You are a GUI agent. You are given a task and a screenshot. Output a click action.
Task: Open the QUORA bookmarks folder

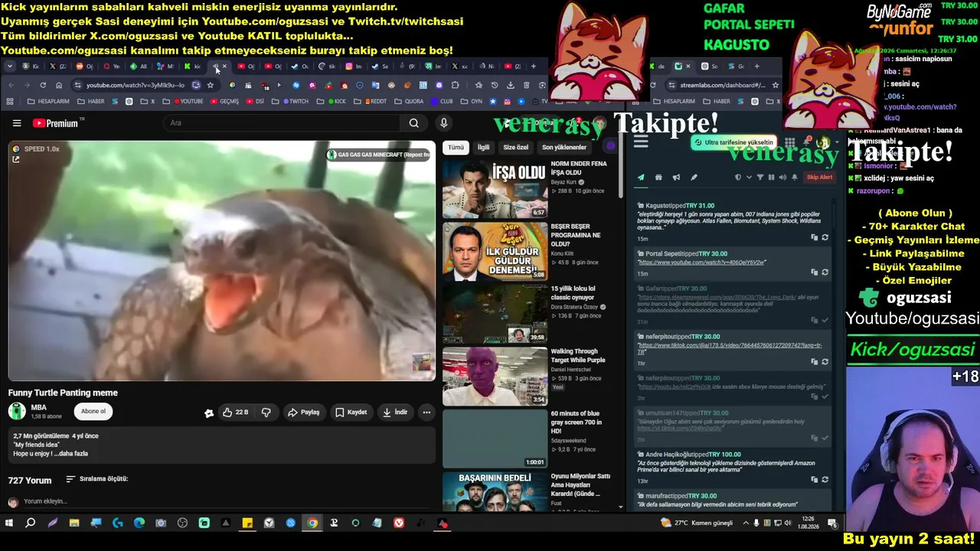click(408, 101)
